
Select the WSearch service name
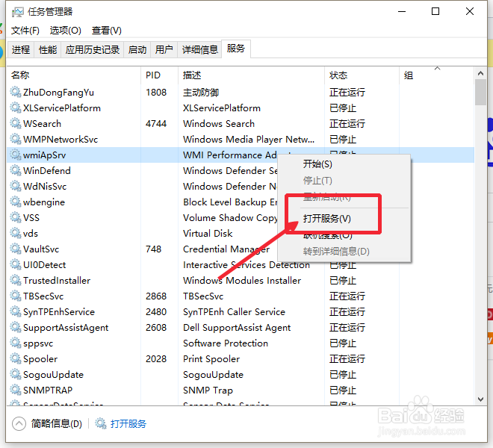pyautogui.click(x=42, y=124)
